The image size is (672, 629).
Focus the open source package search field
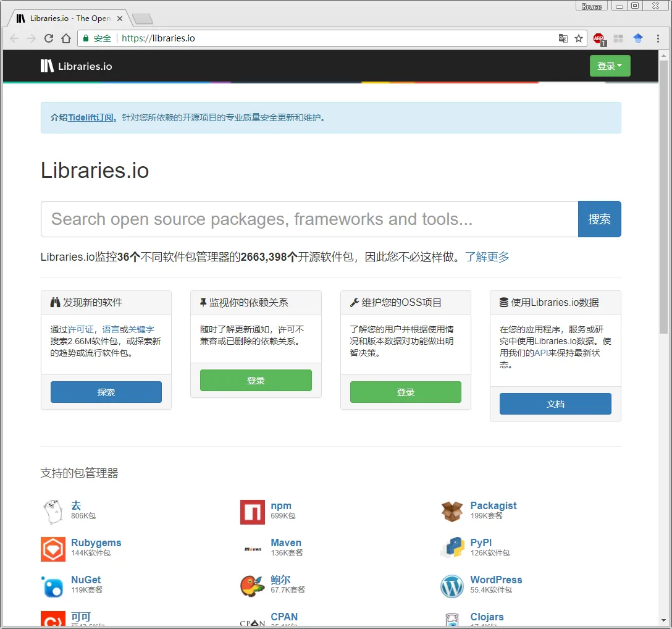309,219
